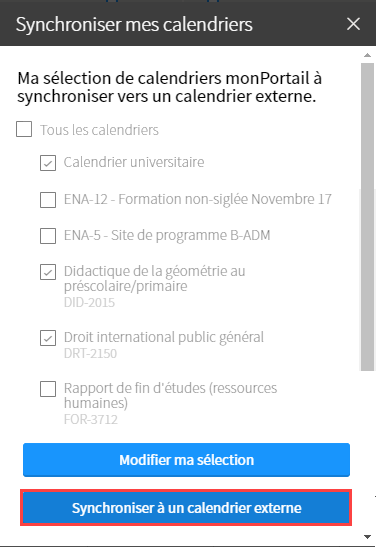
Task: Click the Modifier ma sélection button
Action: tap(186, 460)
